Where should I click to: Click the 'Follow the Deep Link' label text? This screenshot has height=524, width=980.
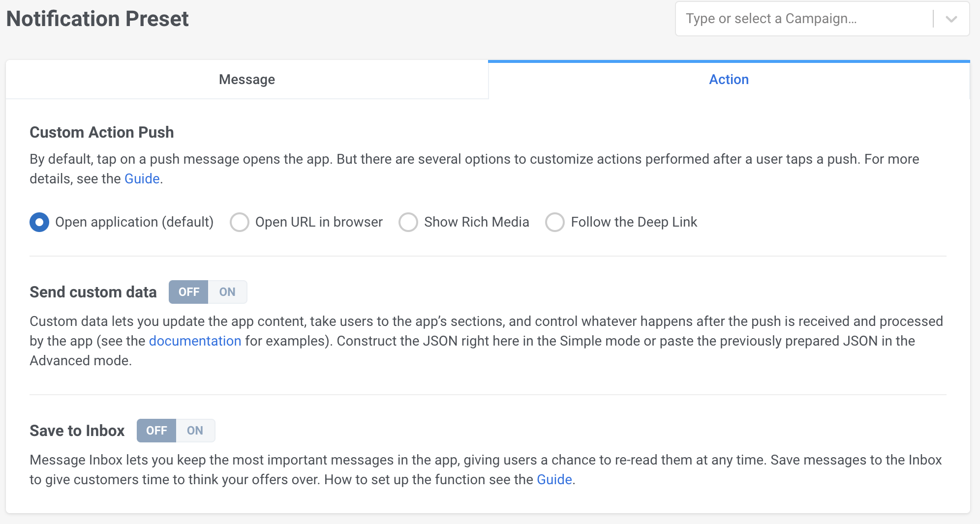click(x=634, y=222)
